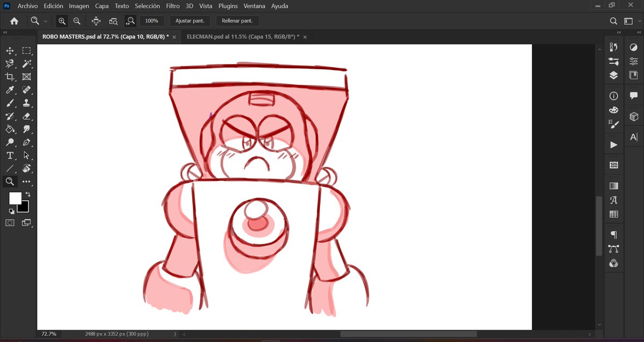The width and height of the screenshot is (644, 342).
Task: Expand status bar info arrow
Action: point(175,334)
